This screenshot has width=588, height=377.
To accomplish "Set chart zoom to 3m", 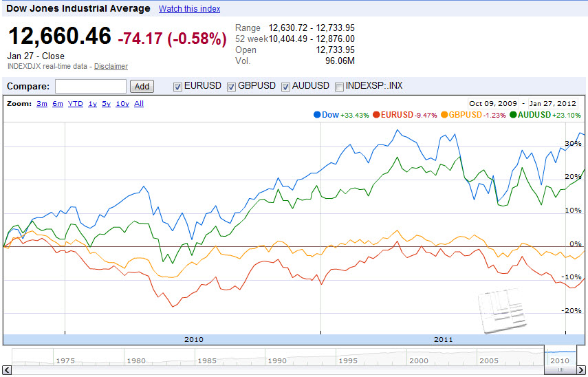I will (42, 104).
